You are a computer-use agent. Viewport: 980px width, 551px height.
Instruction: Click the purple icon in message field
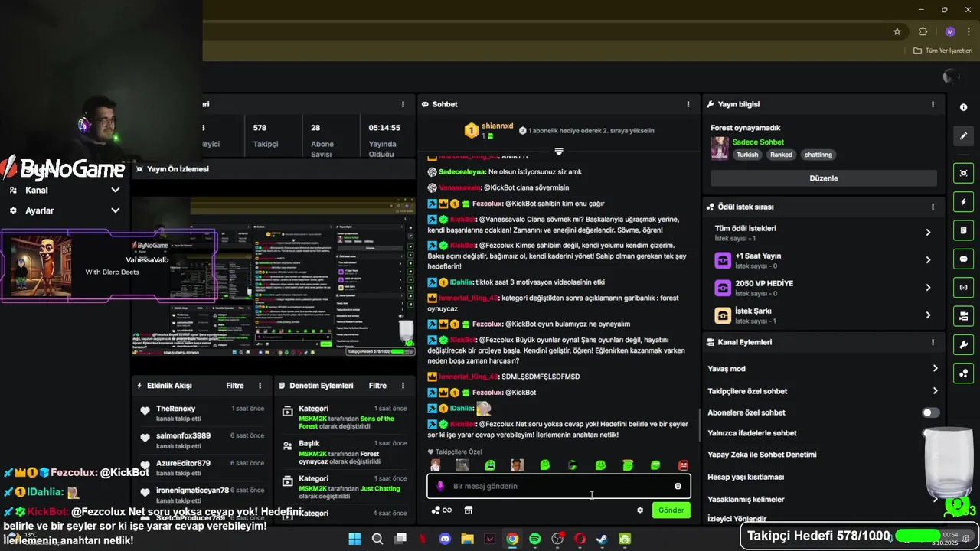[440, 486]
